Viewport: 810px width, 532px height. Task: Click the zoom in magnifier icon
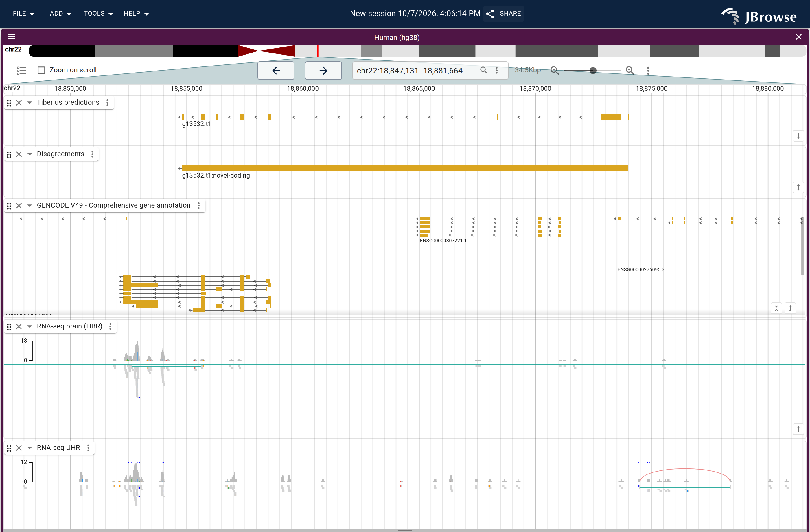pos(629,71)
